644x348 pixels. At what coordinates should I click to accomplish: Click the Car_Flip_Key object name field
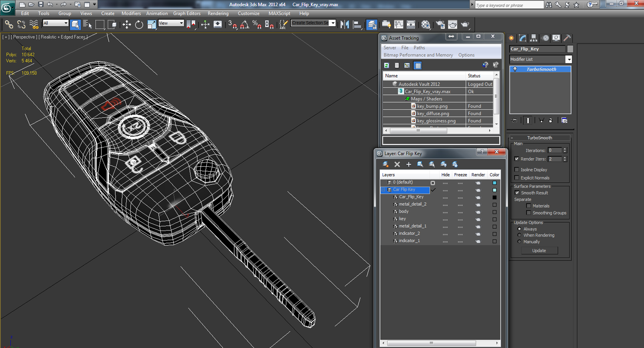point(537,49)
